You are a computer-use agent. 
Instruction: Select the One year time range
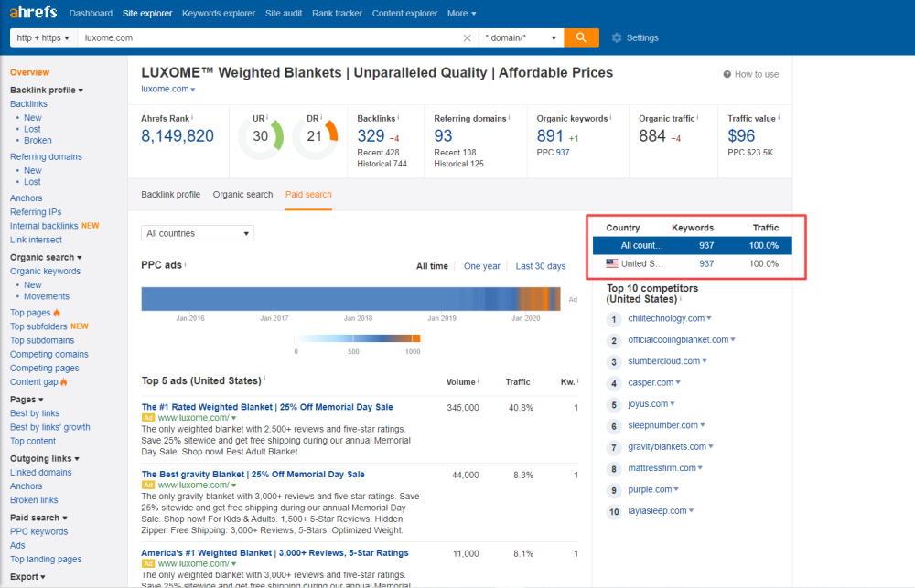[481, 266]
